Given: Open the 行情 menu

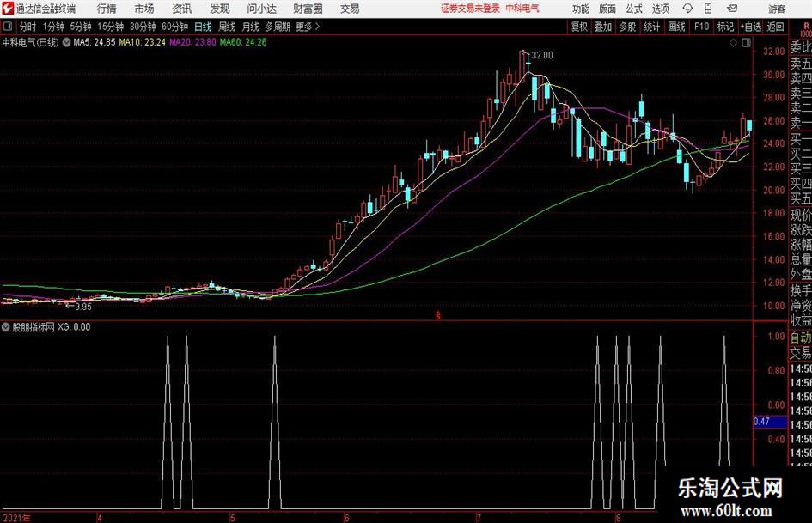Looking at the screenshot, I should 107,9.
